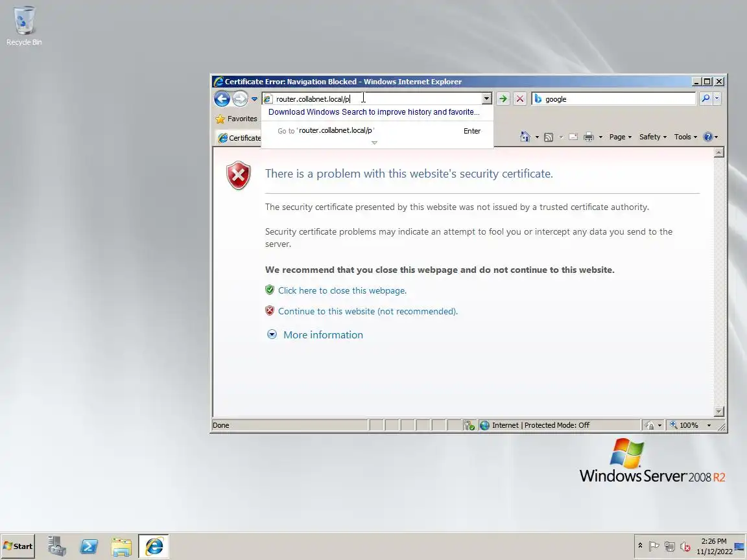The image size is (747, 560).
Task: Click the red shield error icon on page
Action: click(238, 175)
